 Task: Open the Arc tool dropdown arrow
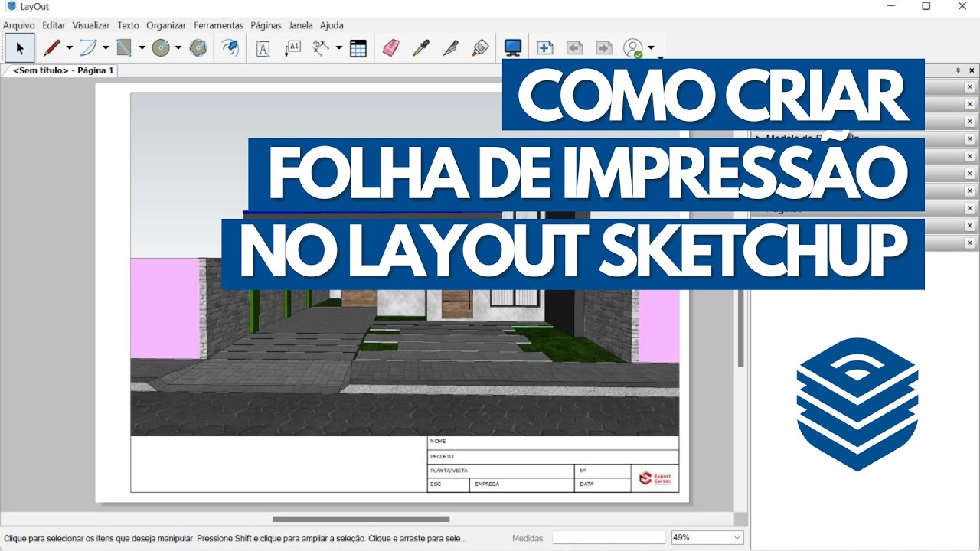pos(106,48)
